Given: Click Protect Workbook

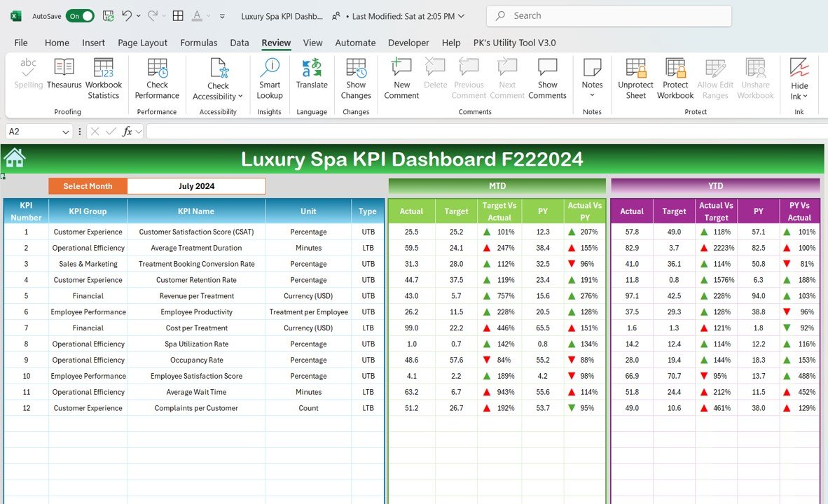Looking at the screenshot, I should coord(675,78).
